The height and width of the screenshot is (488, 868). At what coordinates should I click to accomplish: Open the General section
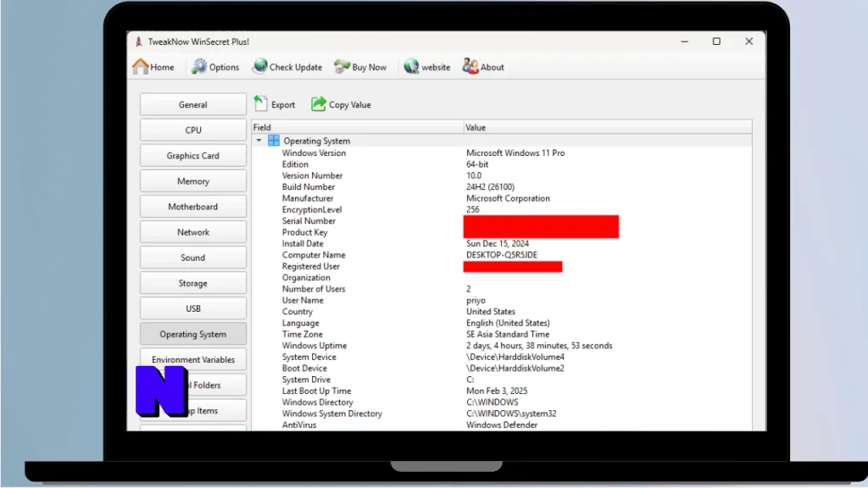[x=192, y=104]
